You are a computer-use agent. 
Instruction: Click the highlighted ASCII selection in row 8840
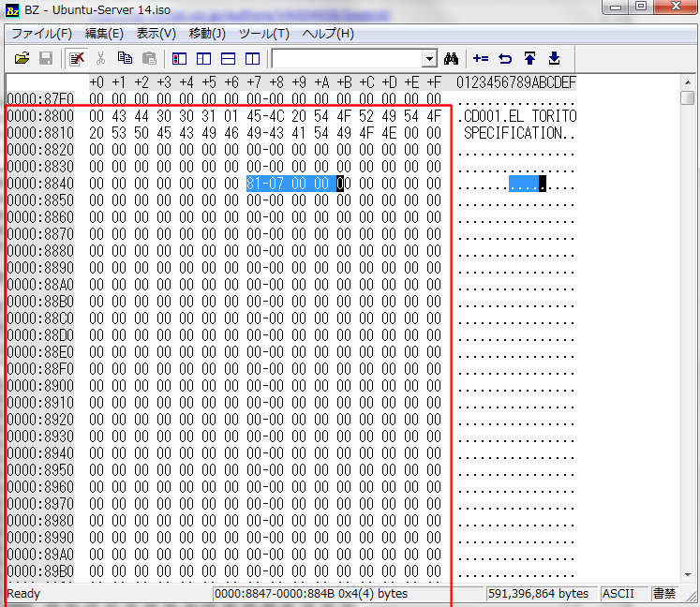pyautogui.click(x=528, y=184)
